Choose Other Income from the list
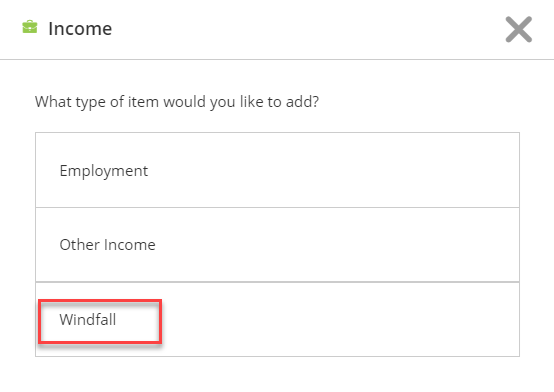The height and width of the screenshot is (392, 554). (277, 245)
